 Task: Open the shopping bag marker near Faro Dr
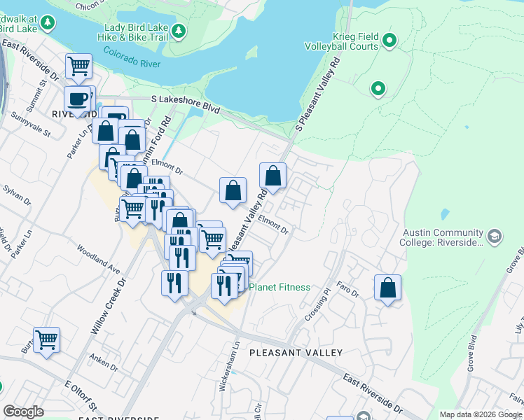[387, 290]
